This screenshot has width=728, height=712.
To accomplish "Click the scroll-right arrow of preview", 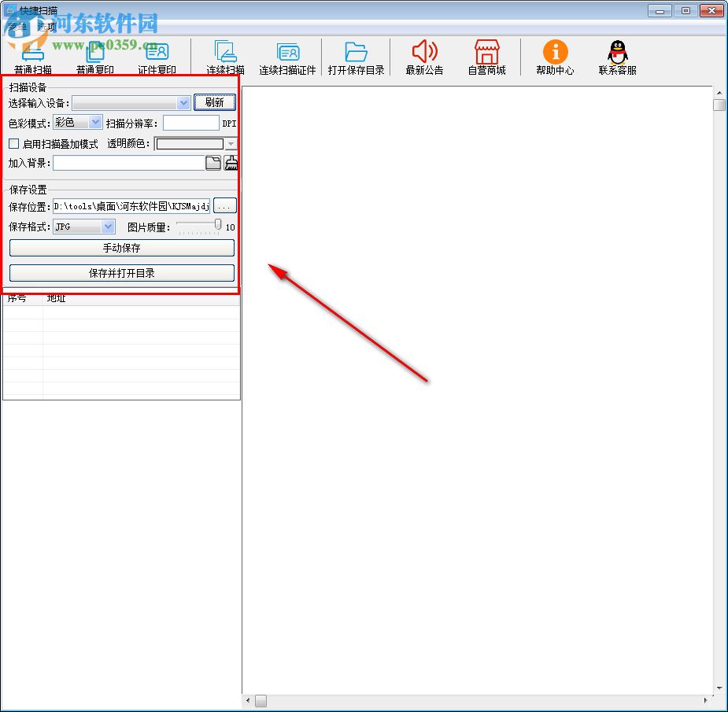I will coord(706,700).
